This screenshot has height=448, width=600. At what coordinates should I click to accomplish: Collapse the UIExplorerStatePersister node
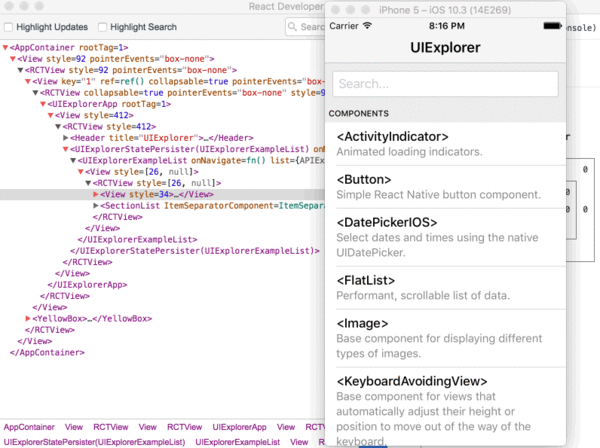(x=66, y=149)
